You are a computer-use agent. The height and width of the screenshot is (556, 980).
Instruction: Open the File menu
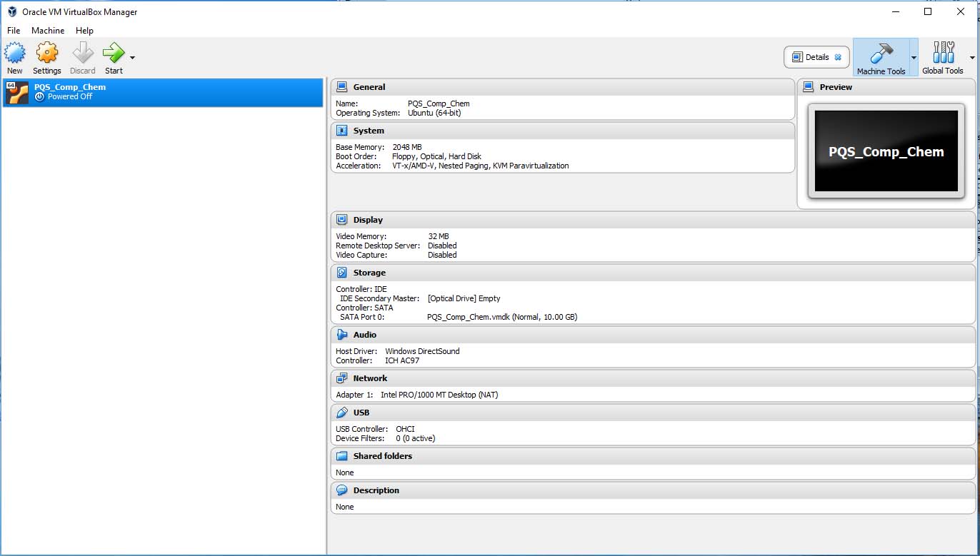coord(14,31)
